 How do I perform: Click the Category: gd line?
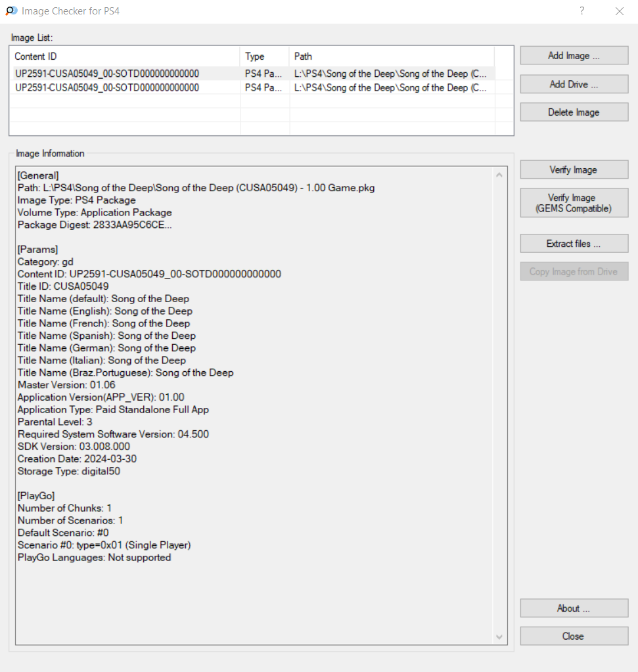(45, 262)
